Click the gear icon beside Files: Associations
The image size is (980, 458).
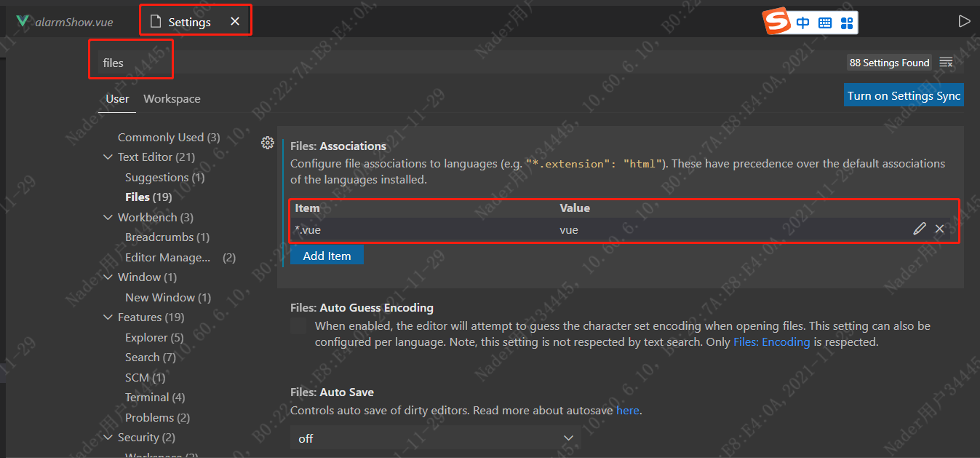tap(268, 143)
